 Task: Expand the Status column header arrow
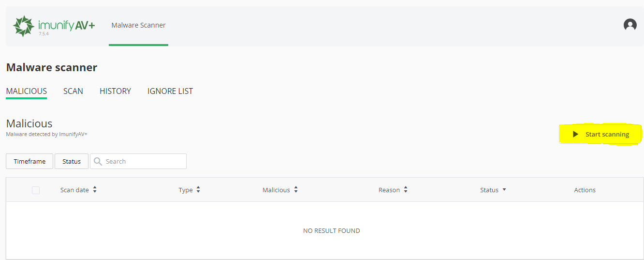(504, 190)
